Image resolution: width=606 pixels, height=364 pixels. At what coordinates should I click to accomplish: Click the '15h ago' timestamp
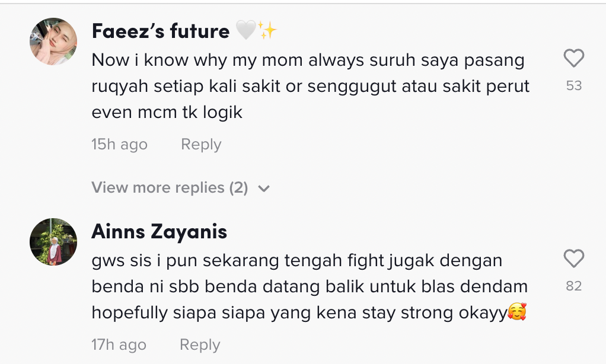coord(119,145)
